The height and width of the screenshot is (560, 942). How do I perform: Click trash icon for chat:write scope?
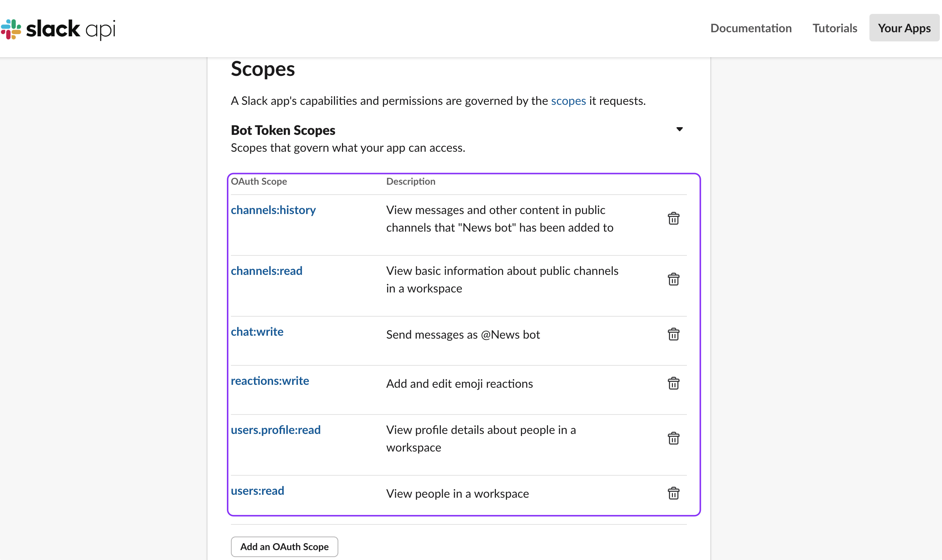click(x=673, y=334)
